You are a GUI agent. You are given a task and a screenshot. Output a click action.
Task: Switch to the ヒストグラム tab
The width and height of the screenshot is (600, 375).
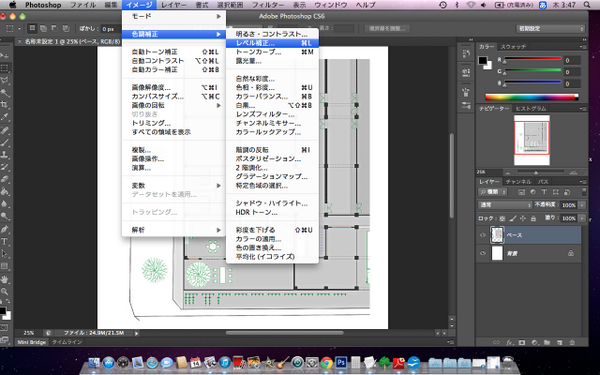531,109
